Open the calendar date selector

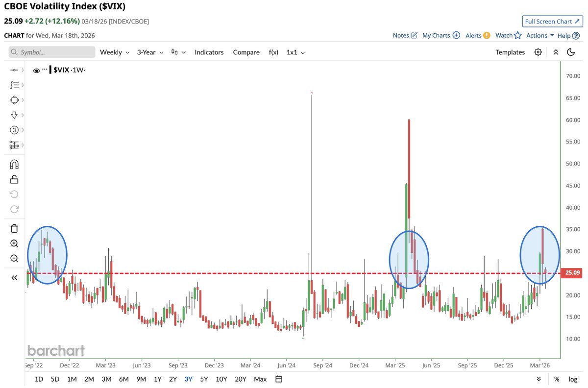tap(277, 379)
